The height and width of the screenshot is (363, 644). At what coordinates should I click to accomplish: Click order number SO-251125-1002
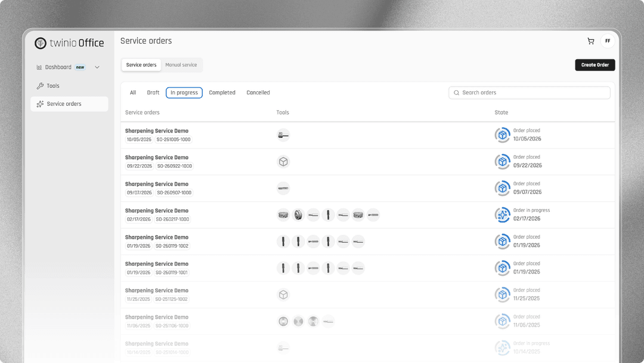point(171,299)
